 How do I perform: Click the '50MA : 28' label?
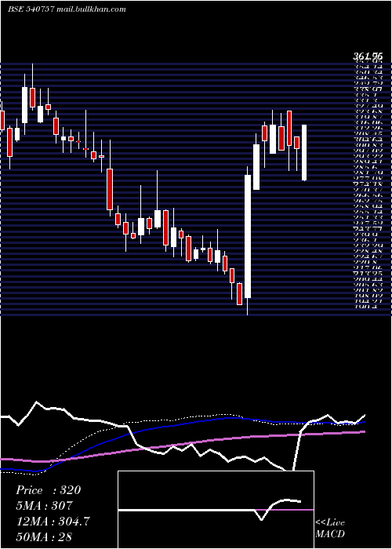point(45,536)
